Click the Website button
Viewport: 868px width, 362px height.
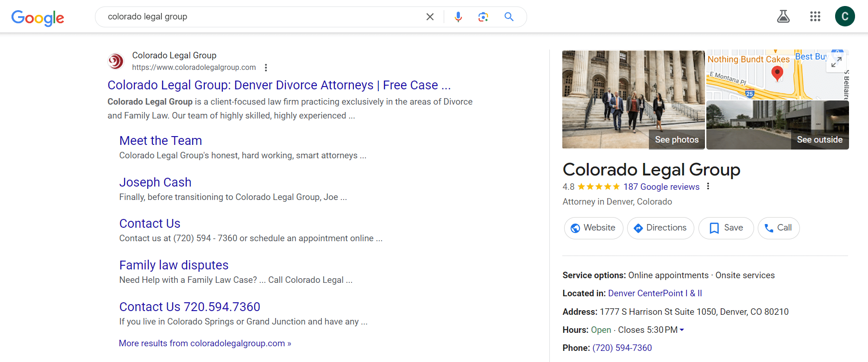593,228
